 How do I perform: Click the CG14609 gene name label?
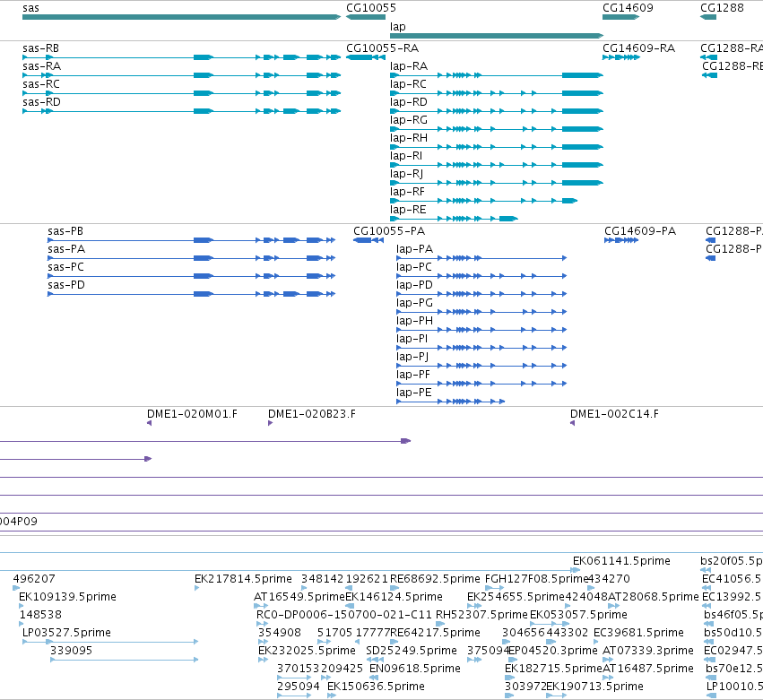[x=628, y=8]
